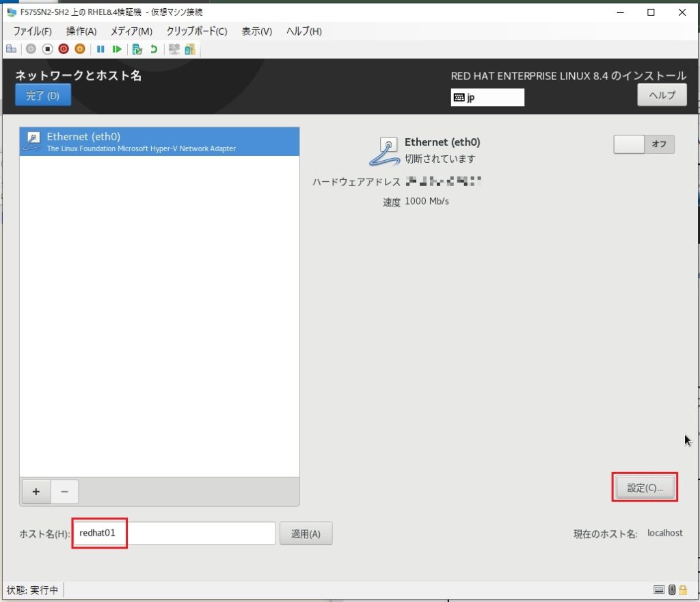Click the greyed enhanced session icon

[x=174, y=49]
